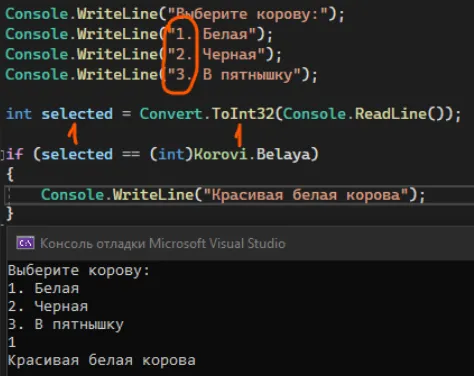474x376 pixels.
Task: Click the closing brace of the if block
Action: [x=10, y=214]
